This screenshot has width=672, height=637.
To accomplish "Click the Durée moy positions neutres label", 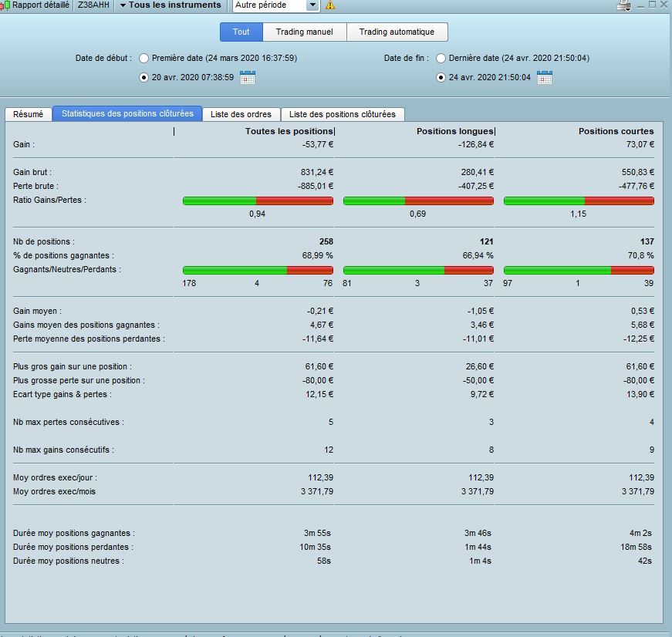I will 69,561.
